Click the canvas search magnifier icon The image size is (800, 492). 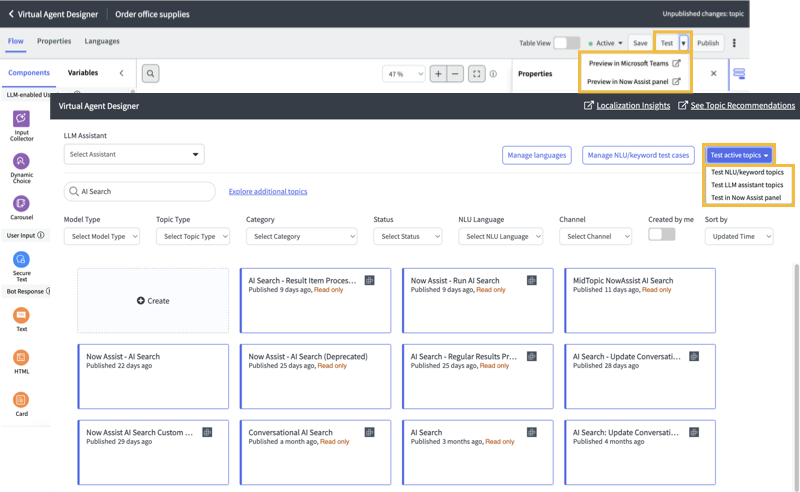point(151,73)
